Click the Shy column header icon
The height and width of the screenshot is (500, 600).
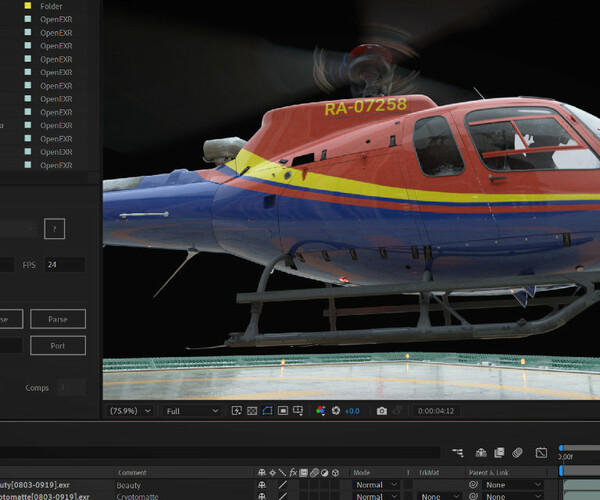(262, 473)
